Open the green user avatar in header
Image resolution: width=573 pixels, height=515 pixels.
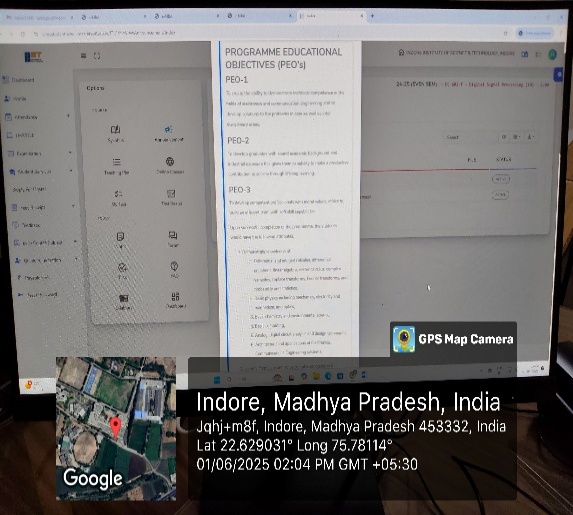click(553, 54)
